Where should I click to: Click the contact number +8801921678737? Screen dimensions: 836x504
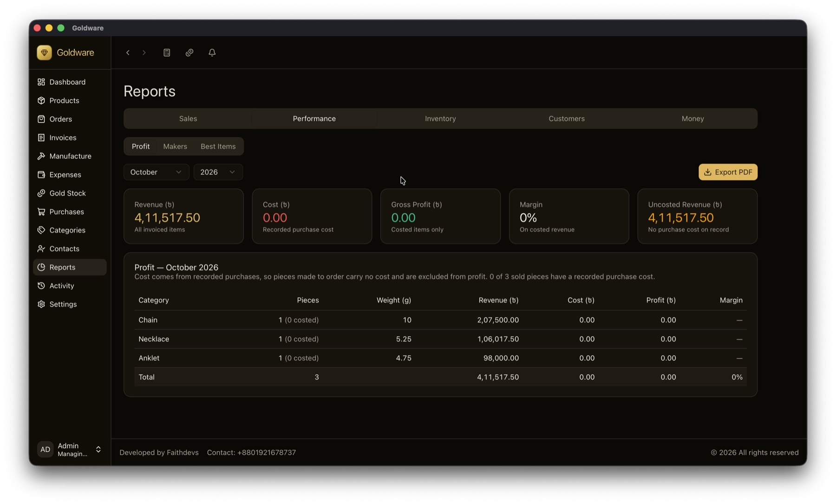[267, 452]
